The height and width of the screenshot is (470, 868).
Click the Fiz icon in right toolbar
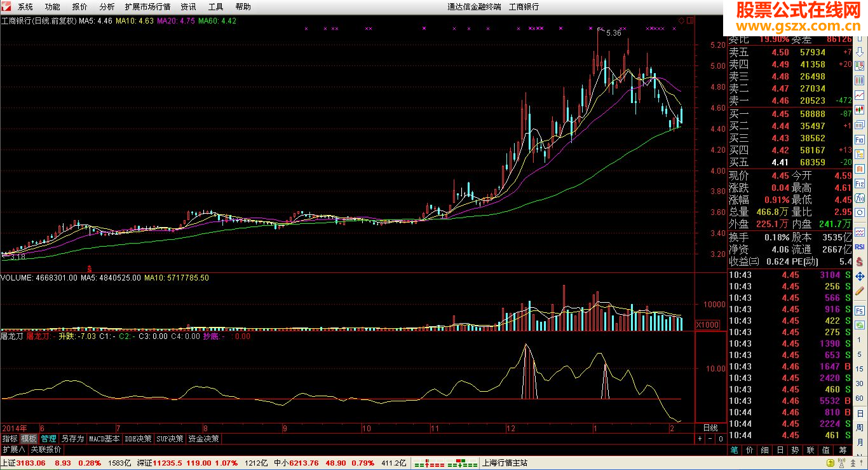coord(860,183)
